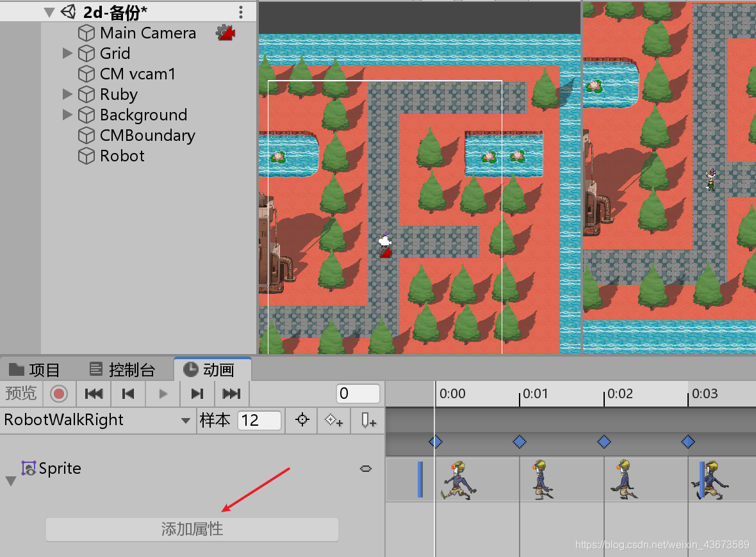Viewport: 756px width, 557px height.
Task: Select the summary keyframe diamond at 0:00
Action: coord(436,441)
